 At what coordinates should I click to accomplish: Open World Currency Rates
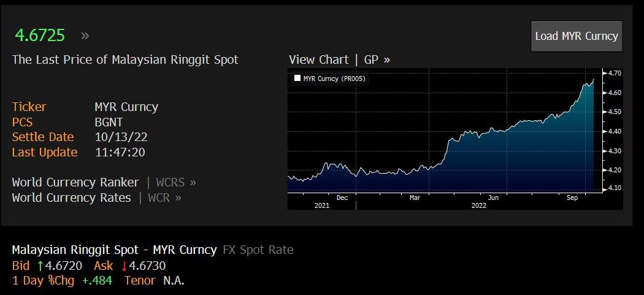click(71, 197)
